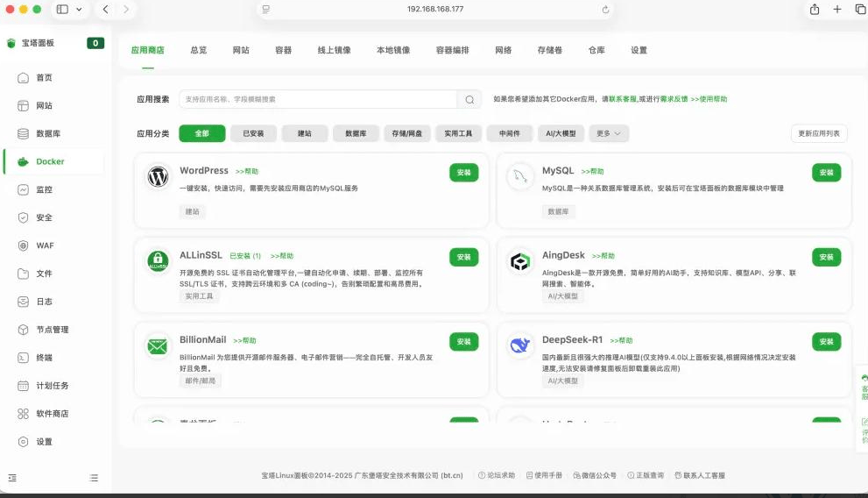Install MySQL with its 安装 button

click(x=827, y=173)
